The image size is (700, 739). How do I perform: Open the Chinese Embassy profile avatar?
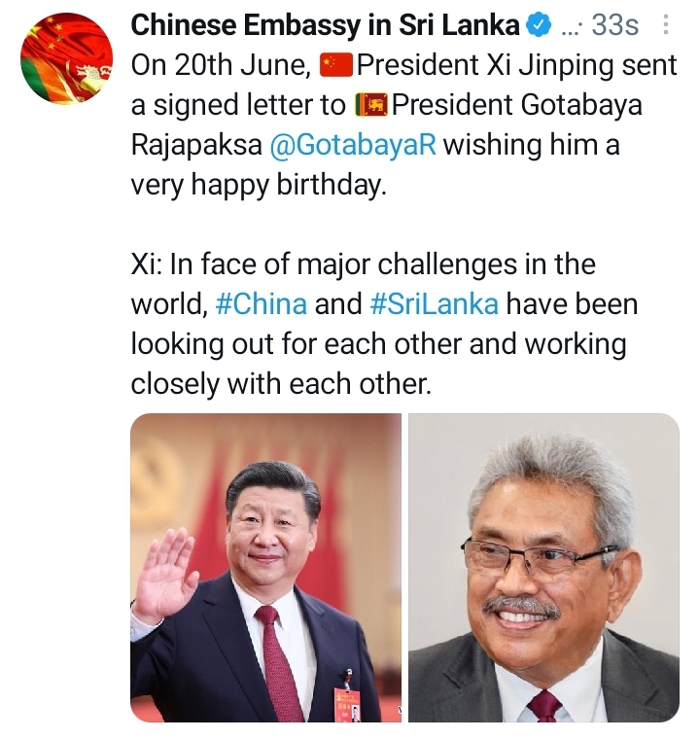tap(66, 58)
